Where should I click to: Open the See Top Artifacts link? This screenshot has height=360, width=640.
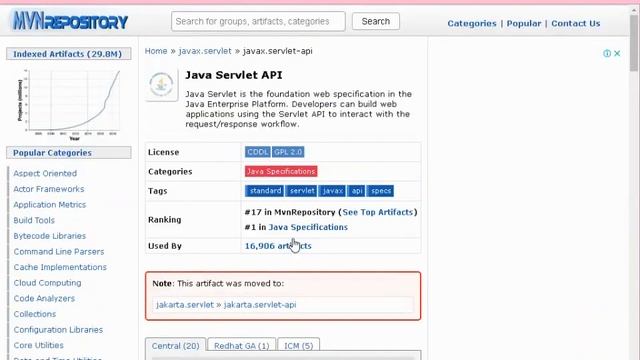pyautogui.click(x=378, y=212)
